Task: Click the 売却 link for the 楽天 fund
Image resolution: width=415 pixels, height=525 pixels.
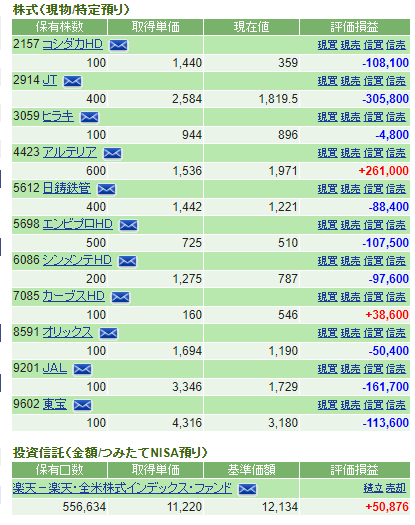Action: click(x=396, y=489)
